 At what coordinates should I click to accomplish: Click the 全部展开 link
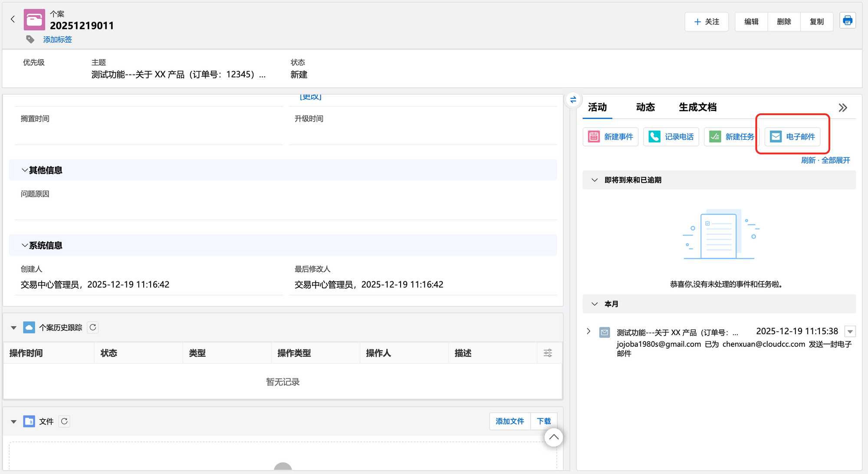click(x=835, y=160)
